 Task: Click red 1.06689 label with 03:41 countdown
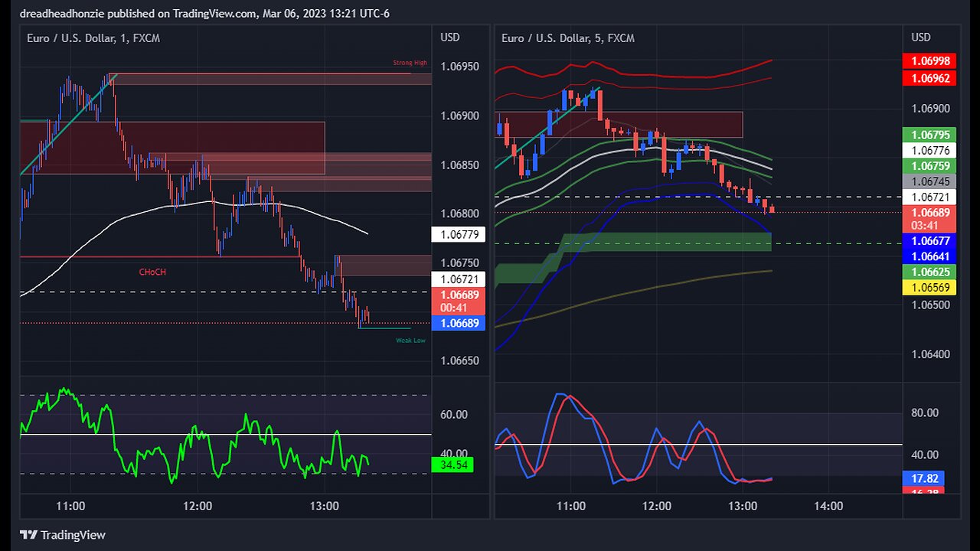pyautogui.click(x=931, y=219)
